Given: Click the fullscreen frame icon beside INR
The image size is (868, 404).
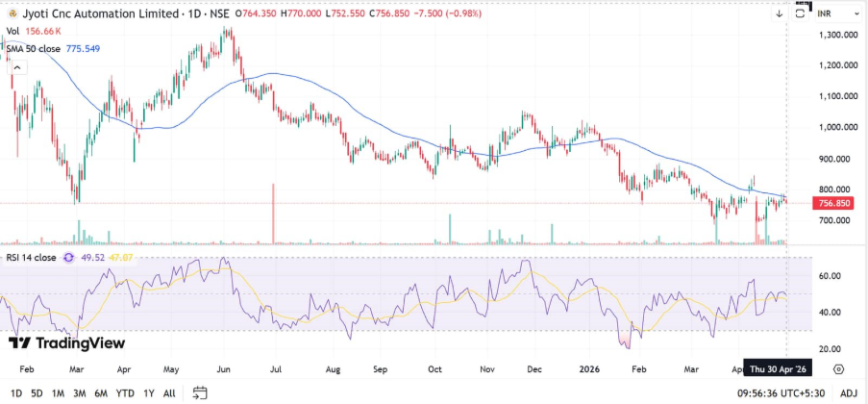Looking at the screenshot, I should 800,13.
